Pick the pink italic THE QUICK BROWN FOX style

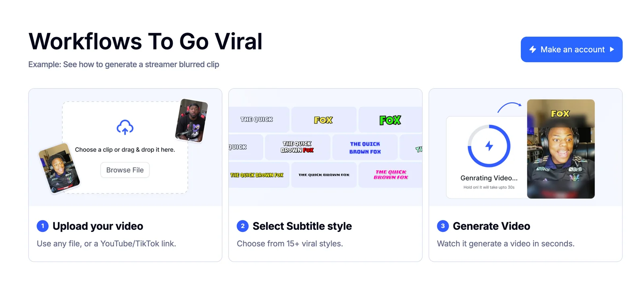click(391, 175)
